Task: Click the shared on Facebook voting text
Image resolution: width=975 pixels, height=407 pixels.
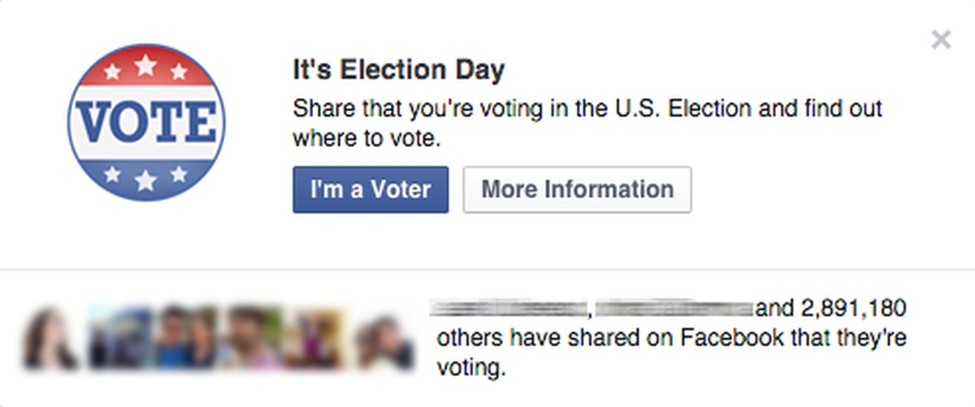Action: (672, 354)
